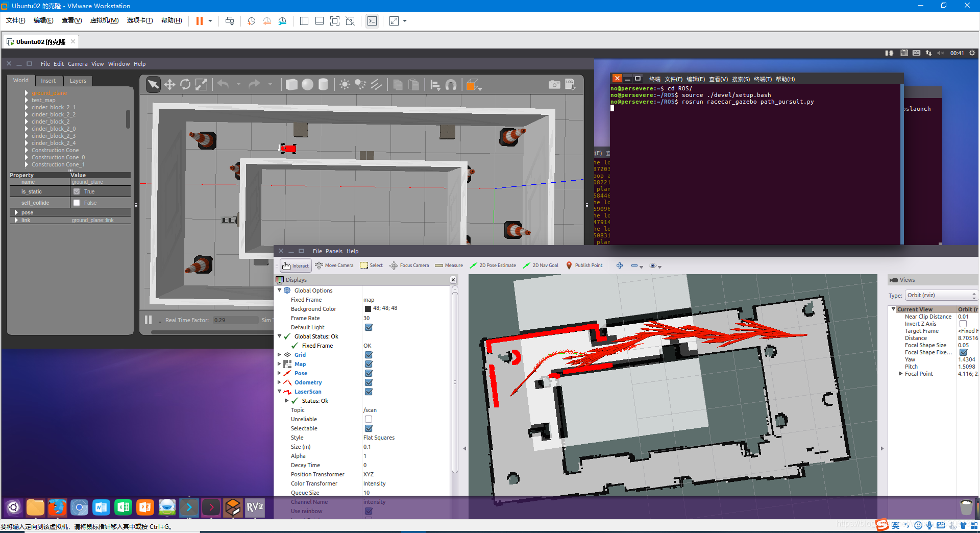
Task: Expand the Map display item
Action: pos(279,364)
